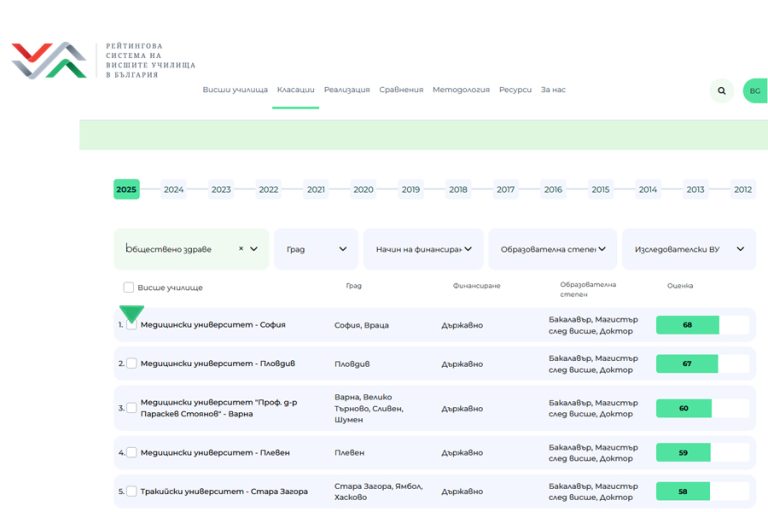768x512 pixels.
Task: Select the Медицински университет - Пловдив checkbox
Action: point(132,363)
